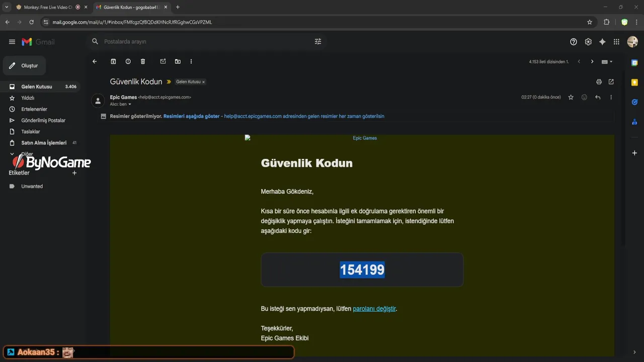Open search filter options icon
The height and width of the screenshot is (362, 644).
(x=318, y=42)
